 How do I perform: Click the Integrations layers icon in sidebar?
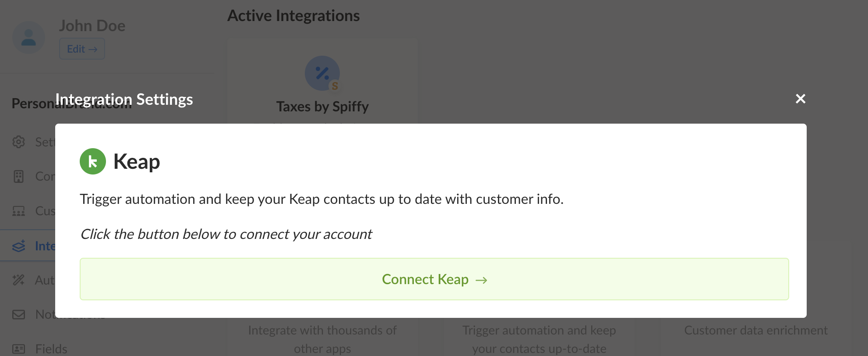click(x=18, y=246)
